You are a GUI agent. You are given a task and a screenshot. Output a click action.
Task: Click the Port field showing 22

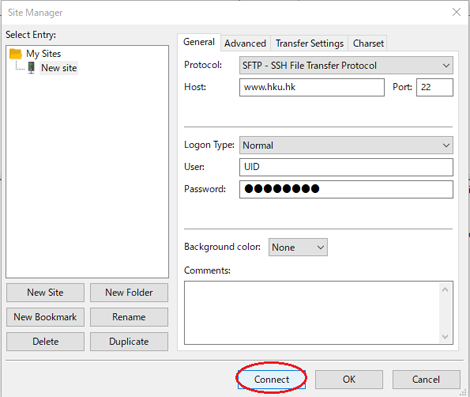coord(435,87)
